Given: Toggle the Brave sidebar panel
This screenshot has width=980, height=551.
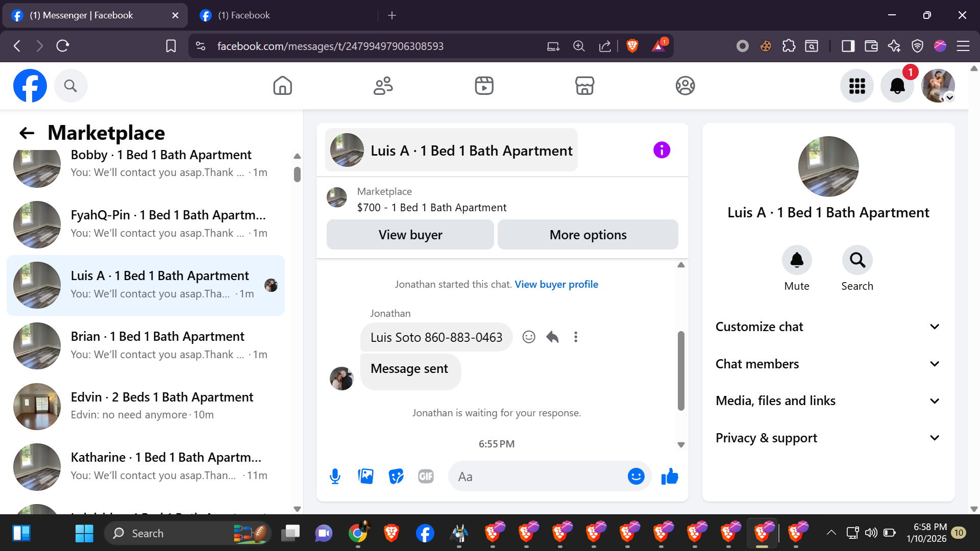Looking at the screenshot, I should [x=848, y=46].
